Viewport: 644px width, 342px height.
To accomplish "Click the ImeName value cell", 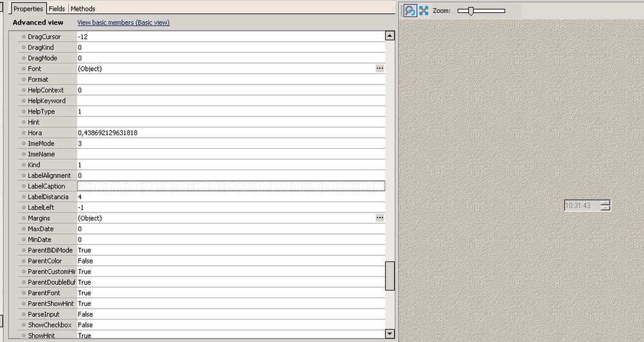I will pyautogui.click(x=231, y=154).
